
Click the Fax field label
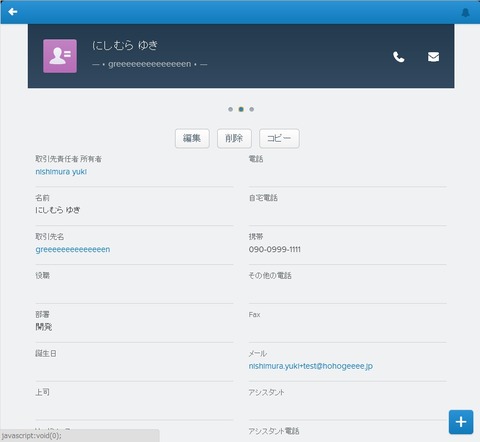coord(254,315)
